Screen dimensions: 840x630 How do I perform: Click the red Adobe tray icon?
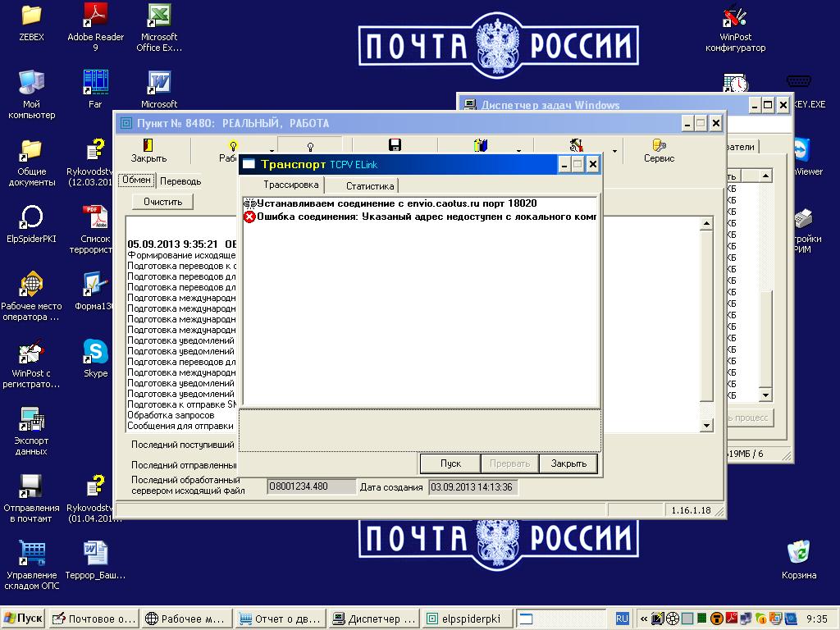pyautogui.click(x=732, y=619)
